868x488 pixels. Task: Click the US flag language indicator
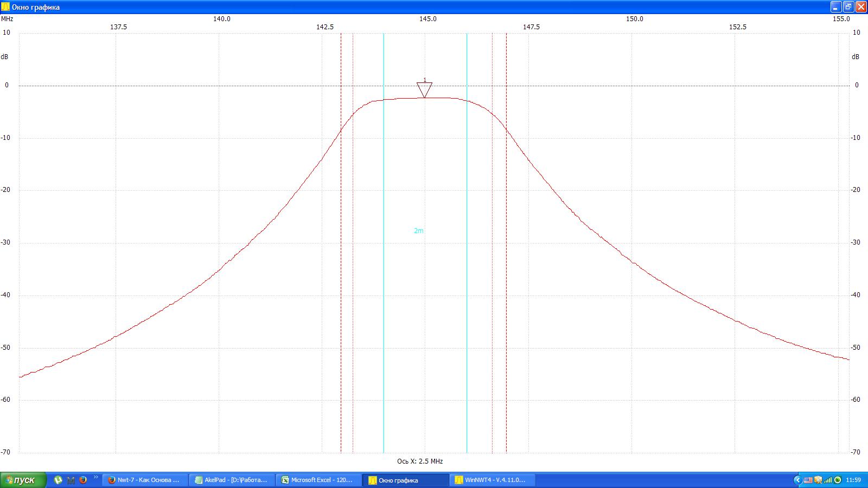coord(808,480)
